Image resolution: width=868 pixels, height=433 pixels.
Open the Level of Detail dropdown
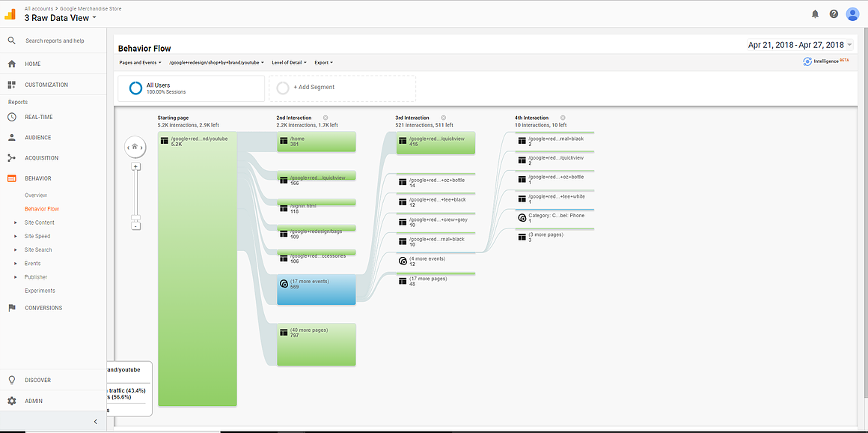pyautogui.click(x=289, y=63)
